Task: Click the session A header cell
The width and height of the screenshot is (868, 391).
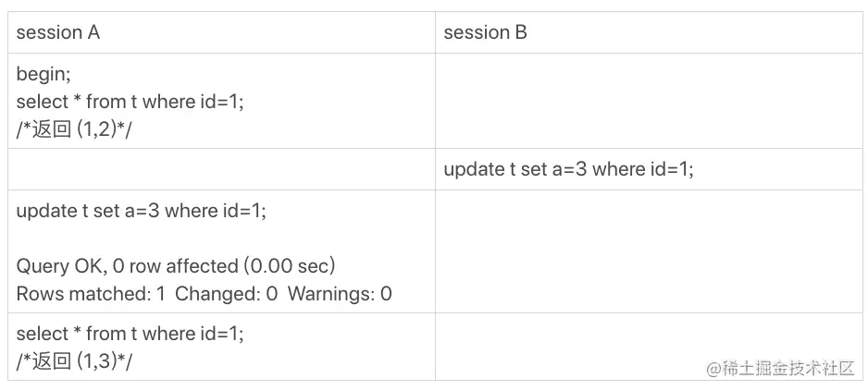Action: tap(221, 32)
